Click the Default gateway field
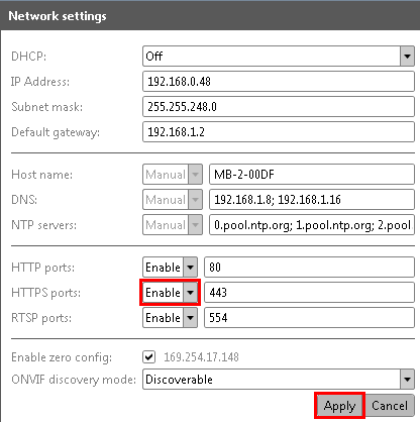This screenshot has width=420, height=422. point(278,132)
